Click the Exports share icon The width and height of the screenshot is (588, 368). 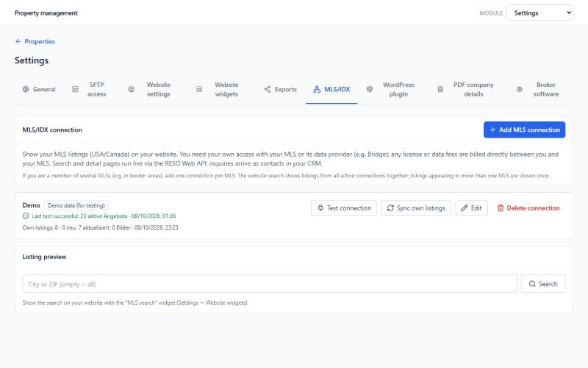pos(268,89)
